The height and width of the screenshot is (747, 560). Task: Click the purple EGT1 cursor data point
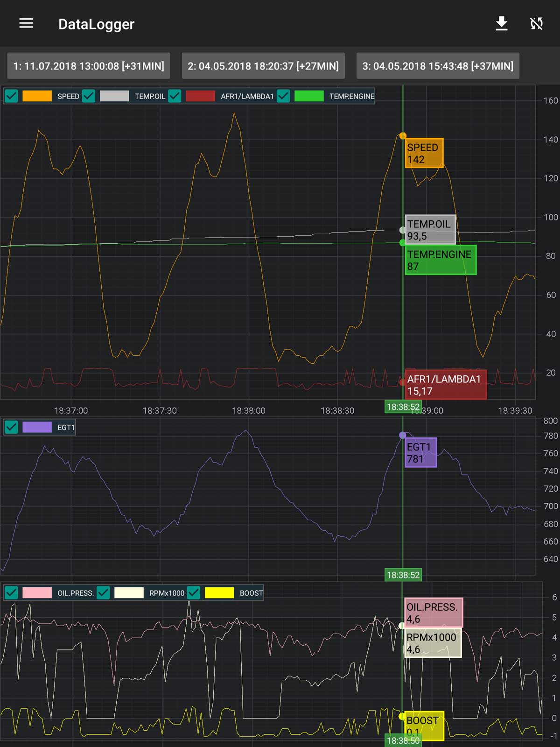403,435
